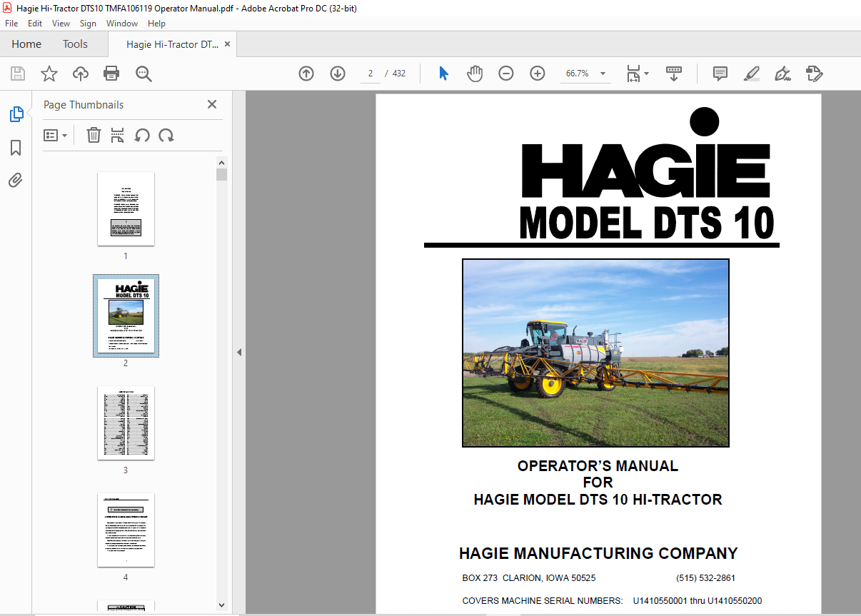
Task: Toggle scrolling mode icon
Action: pyautogui.click(x=674, y=74)
